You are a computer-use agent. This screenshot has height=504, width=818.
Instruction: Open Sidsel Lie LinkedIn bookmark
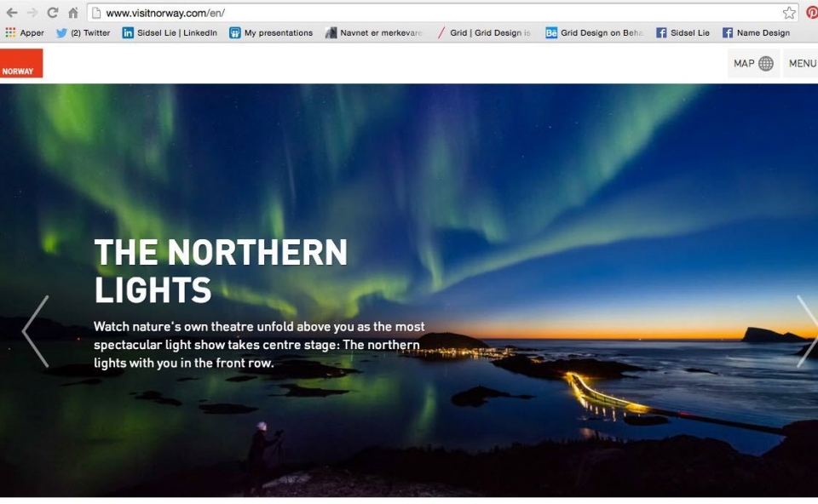(170, 33)
